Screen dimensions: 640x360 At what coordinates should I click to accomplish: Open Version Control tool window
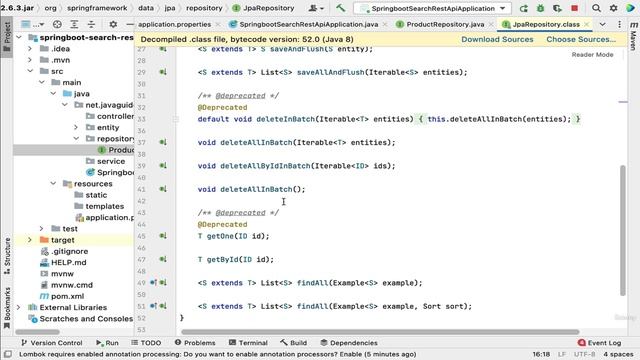51,343
